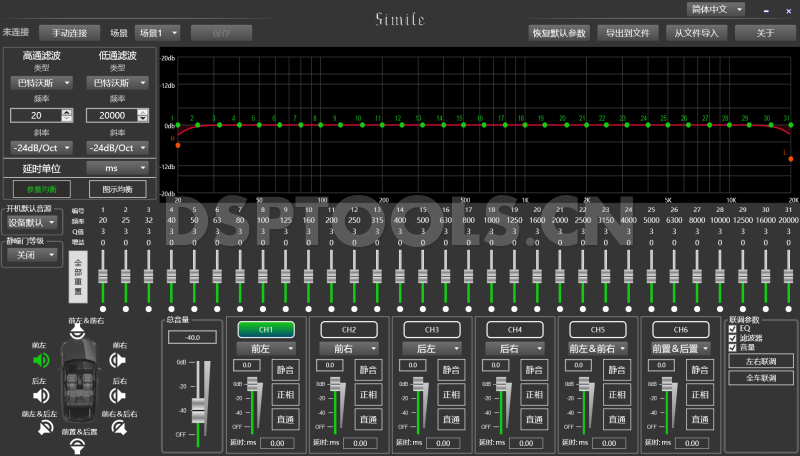The image size is (800, 456).
Task: Toggle the 滤波器 (filter) link checkbox
Action: (x=733, y=338)
